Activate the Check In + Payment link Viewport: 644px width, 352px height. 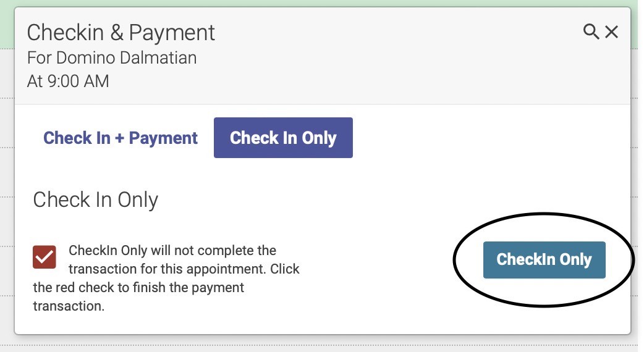(x=121, y=138)
